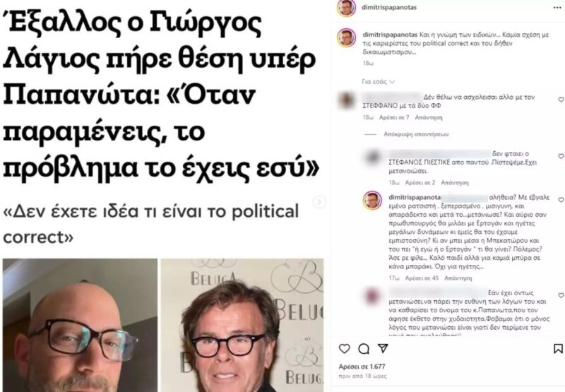Like dimitrispapanotas reply about Ερντογάν
This screenshot has height=392, width=565.
click(561, 200)
